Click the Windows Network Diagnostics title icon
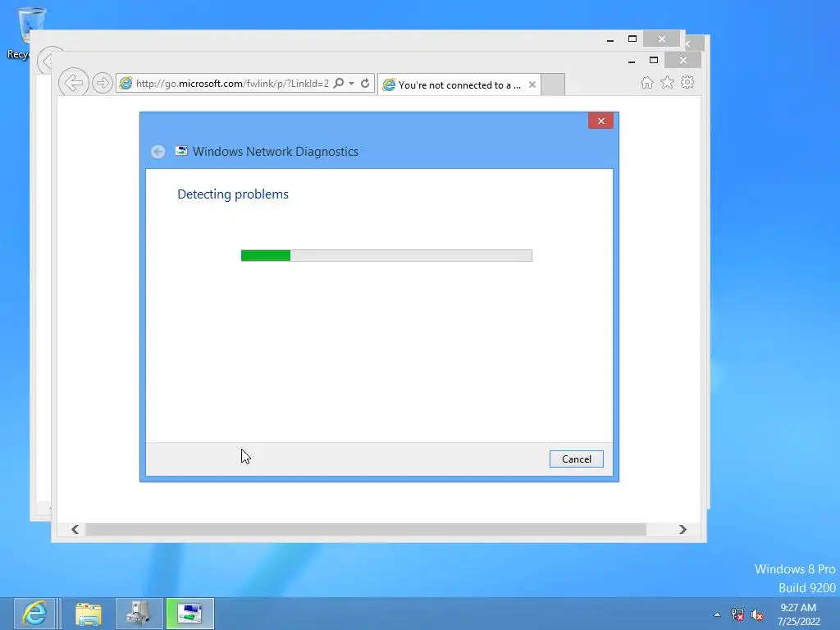840x630 pixels. click(181, 151)
